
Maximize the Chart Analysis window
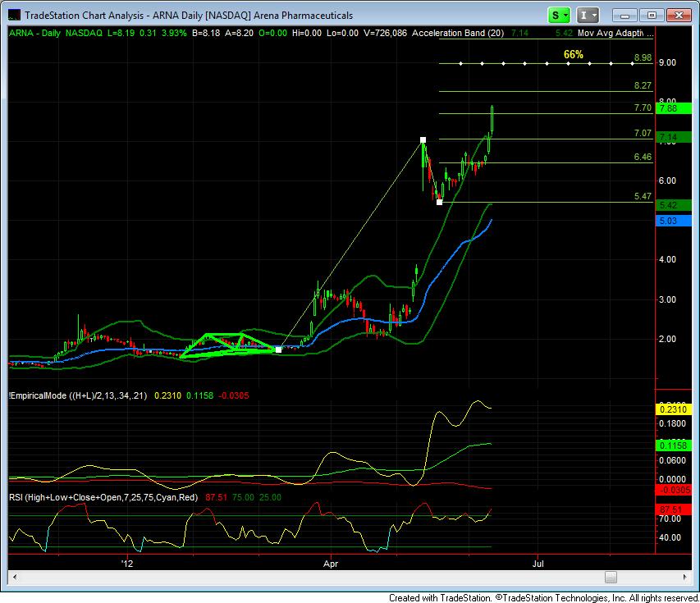(652, 15)
